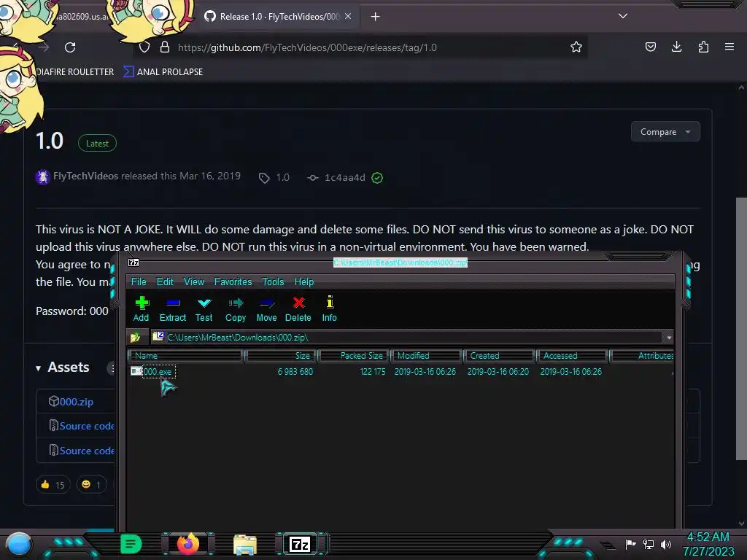Image resolution: width=747 pixels, height=560 pixels.
Task: Click the Add button in 7-Zip toolbar
Action: [x=141, y=309]
